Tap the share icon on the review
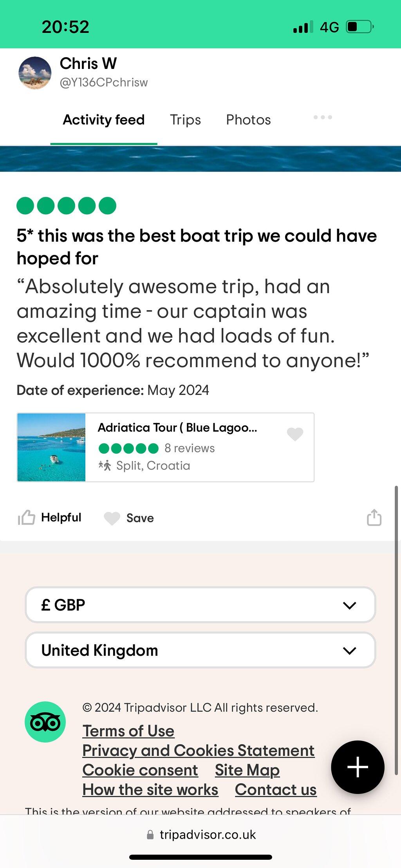This screenshot has height=868, width=401. (x=374, y=517)
